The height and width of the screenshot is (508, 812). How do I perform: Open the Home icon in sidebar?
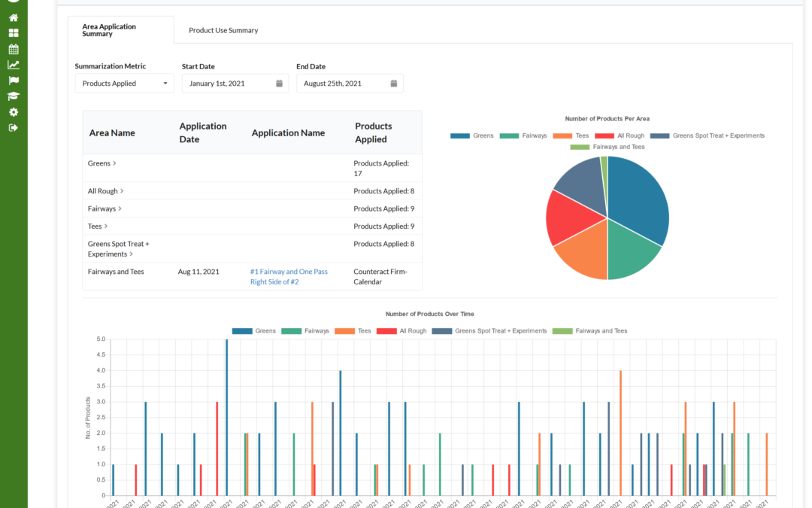pyautogui.click(x=14, y=17)
